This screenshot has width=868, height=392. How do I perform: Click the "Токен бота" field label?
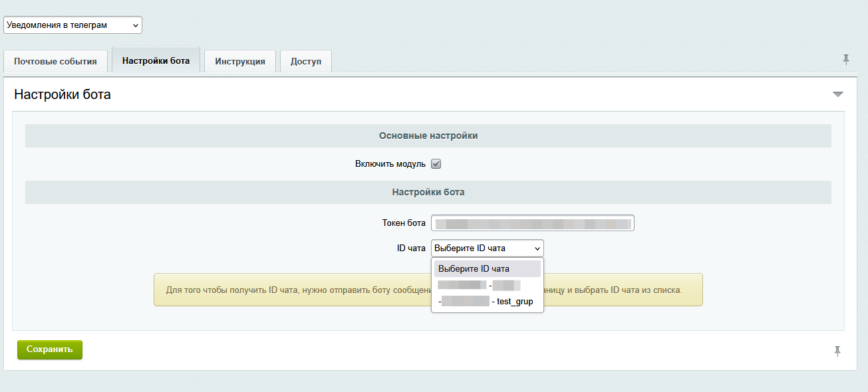click(403, 223)
